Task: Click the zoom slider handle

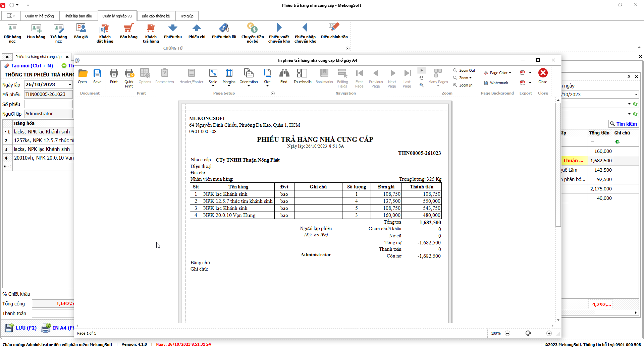Action: (528, 333)
